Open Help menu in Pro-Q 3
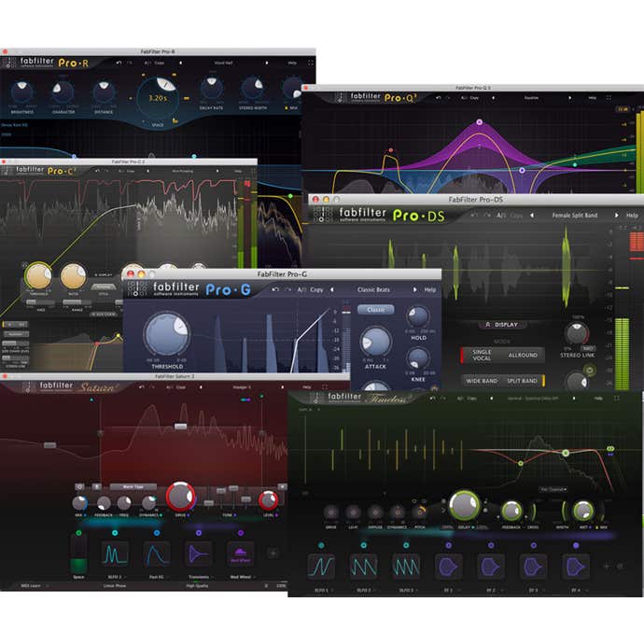The height and width of the screenshot is (644, 644). 593,98
